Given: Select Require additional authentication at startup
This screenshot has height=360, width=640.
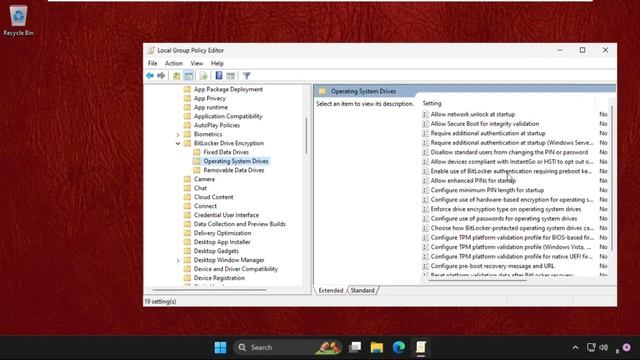Looking at the screenshot, I should tap(488, 133).
